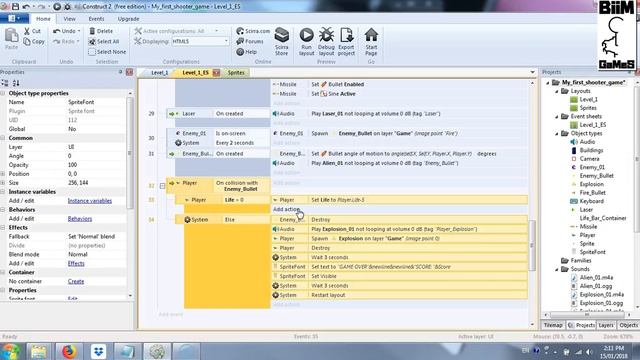Close the Level_1_ES tab
The width and height of the screenshot is (640, 360).
pos(216,73)
